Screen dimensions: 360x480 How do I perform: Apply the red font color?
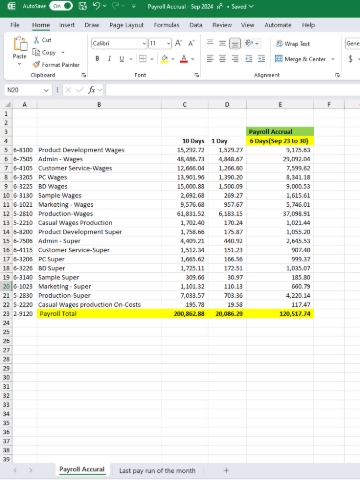(184, 59)
